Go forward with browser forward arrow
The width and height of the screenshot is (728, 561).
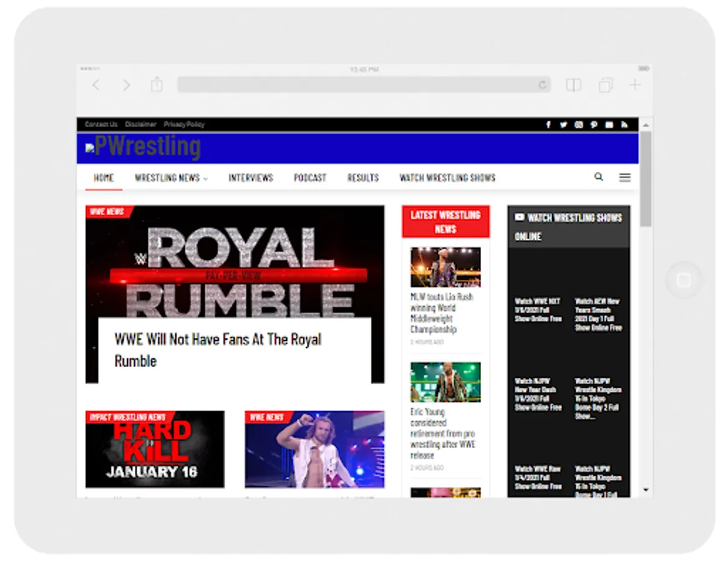click(126, 85)
